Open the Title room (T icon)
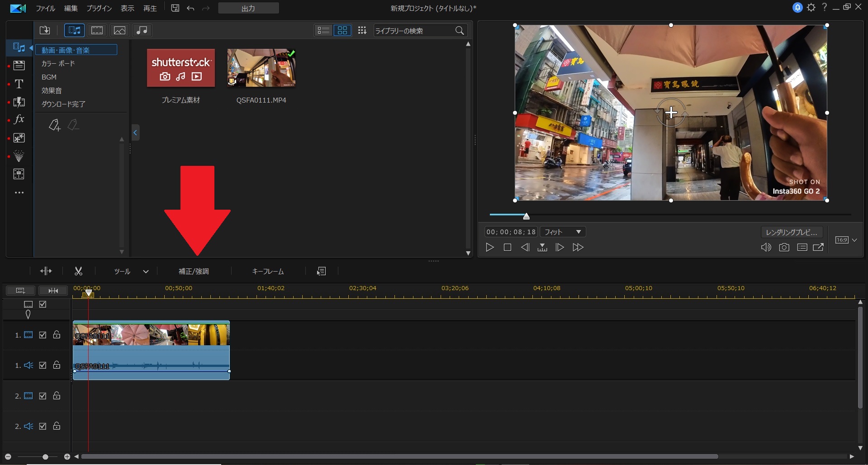Image resolution: width=868 pixels, height=465 pixels. point(19,84)
